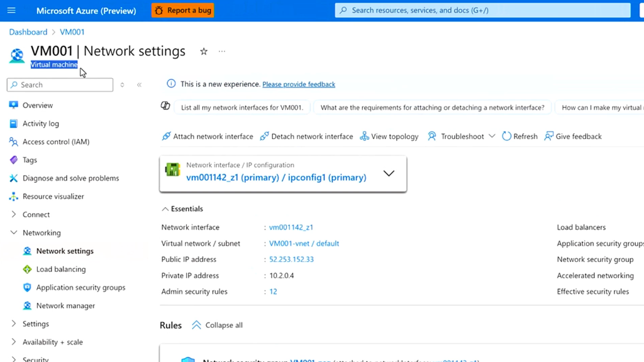
Task: Open the more options ellipsis beside the title
Action: (222, 52)
